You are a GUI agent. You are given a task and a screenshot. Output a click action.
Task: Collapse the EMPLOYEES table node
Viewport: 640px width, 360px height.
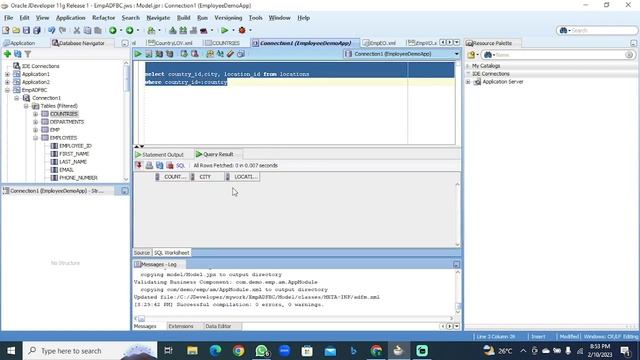[x=36, y=138]
